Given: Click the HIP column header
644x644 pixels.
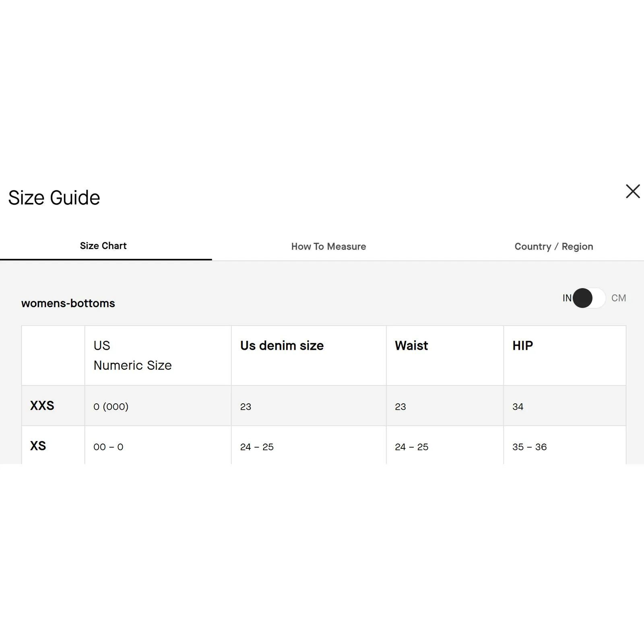Looking at the screenshot, I should pyautogui.click(x=522, y=346).
